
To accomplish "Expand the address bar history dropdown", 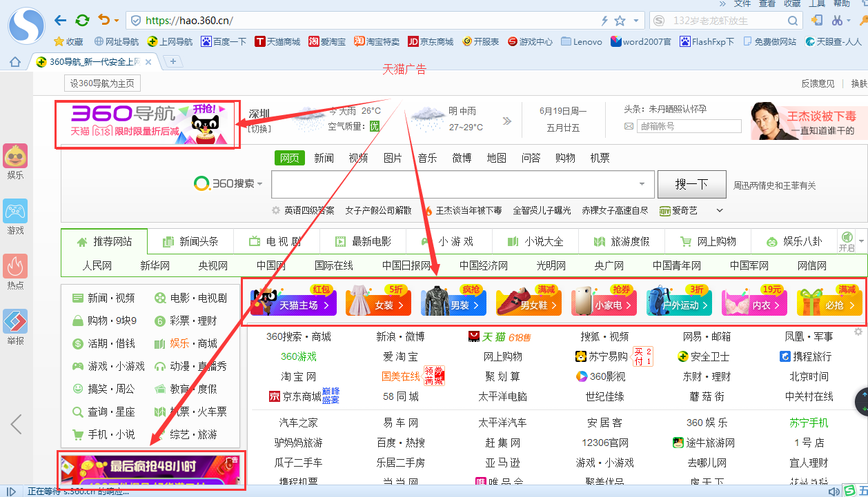I will (x=635, y=21).
